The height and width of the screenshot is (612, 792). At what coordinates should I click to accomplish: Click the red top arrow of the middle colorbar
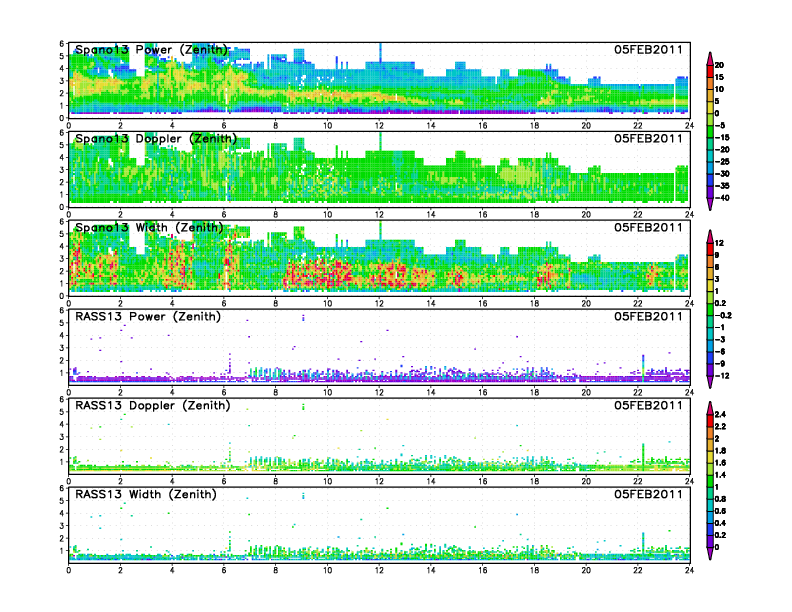pos(709,236)
